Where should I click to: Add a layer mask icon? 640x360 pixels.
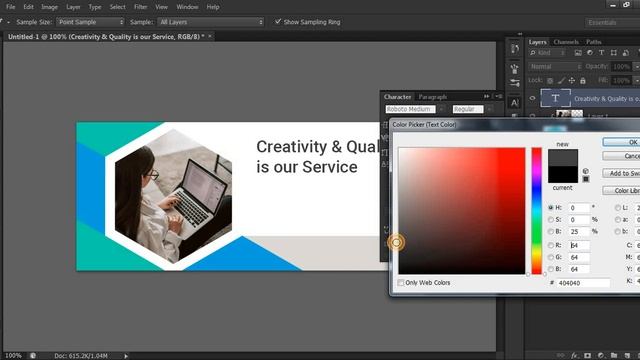(x=587, y=356)
